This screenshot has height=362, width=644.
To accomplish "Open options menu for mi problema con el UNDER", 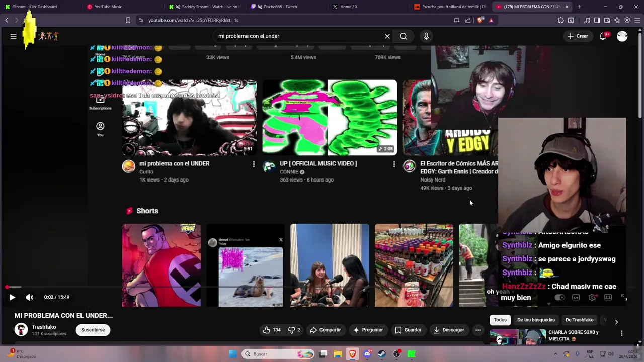I will pos(254,164).
